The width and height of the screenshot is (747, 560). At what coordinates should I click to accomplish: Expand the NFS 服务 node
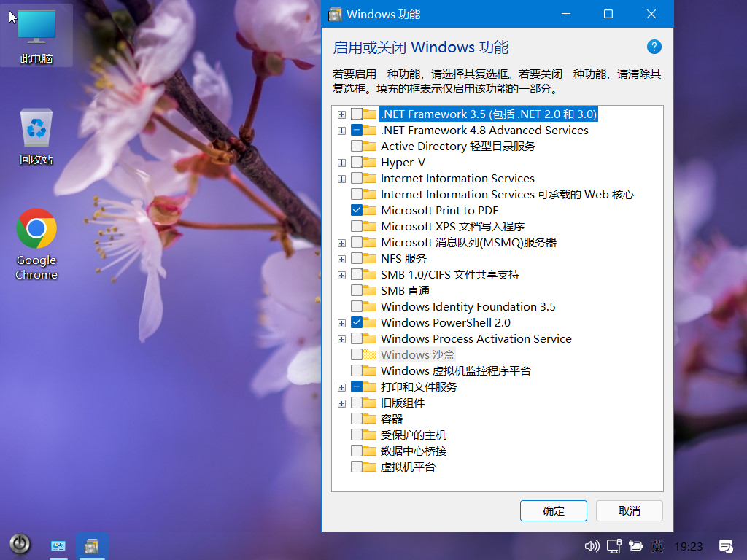(x=341, y=259)
